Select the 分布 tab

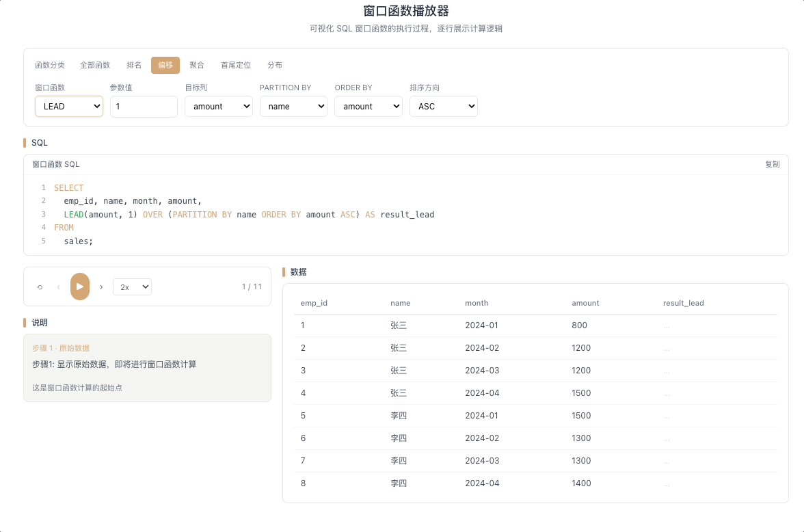[275, 65]
